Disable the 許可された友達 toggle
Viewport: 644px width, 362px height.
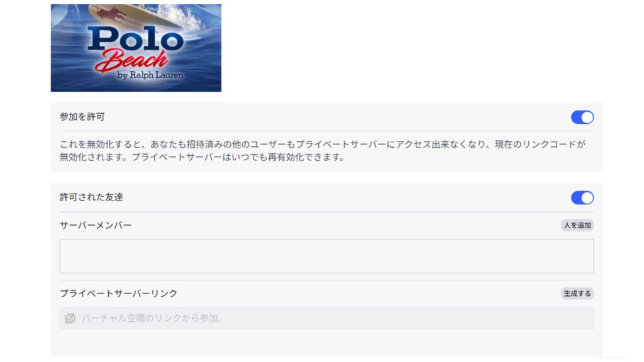click(582, 198)
